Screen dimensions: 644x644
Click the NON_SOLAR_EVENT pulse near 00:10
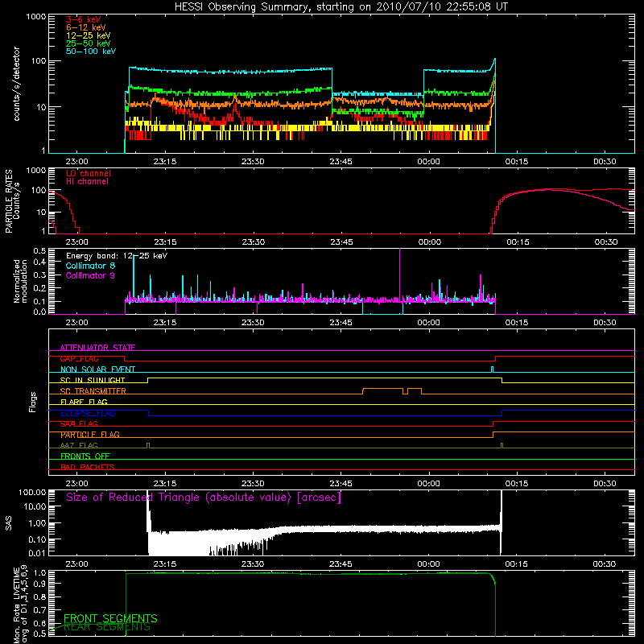pos(492,369)
